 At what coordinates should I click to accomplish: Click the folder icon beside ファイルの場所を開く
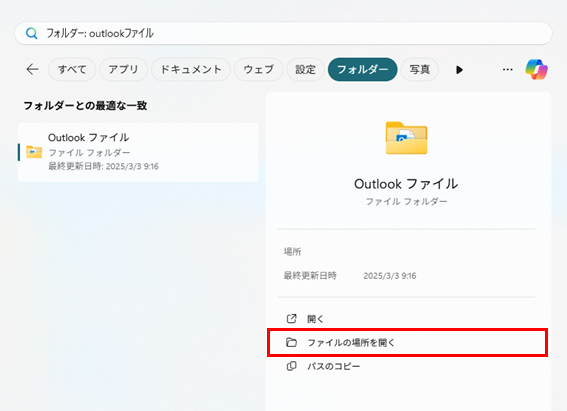tap(291, 342)
